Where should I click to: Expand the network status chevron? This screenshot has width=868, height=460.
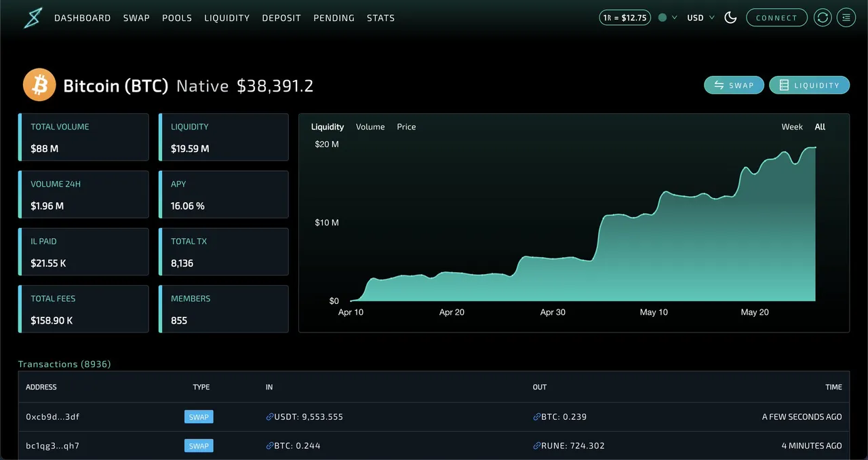click(x=674, y=18)
